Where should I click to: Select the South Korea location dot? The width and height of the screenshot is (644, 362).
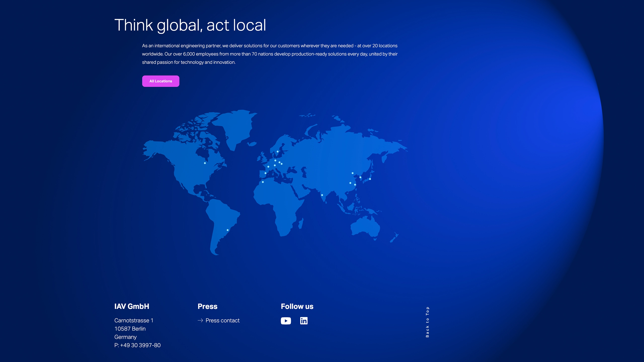point(360,177)
